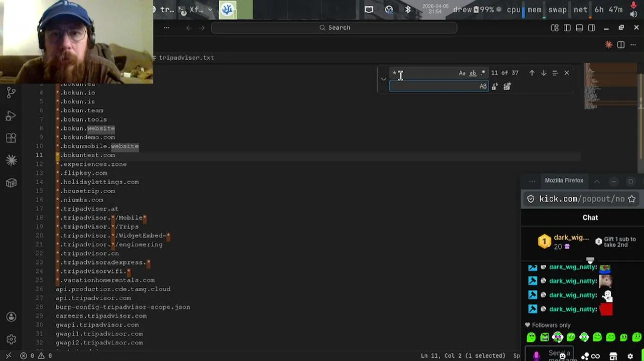This screenshot has height=361, width=644.
Task: Close the find and replace widget
Action: tap(567, 73)
